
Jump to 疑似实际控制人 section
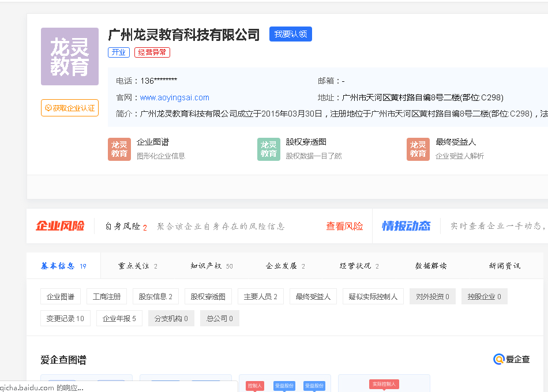click(373, 297)
